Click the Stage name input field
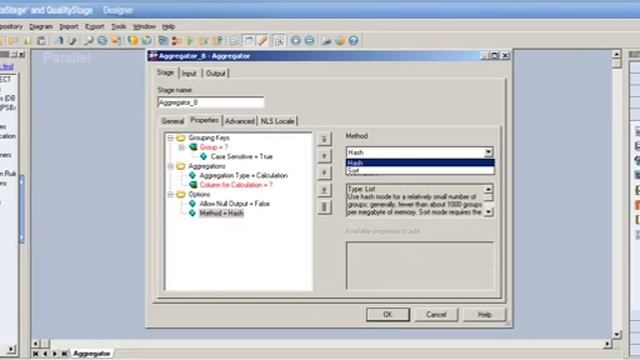640x360 pixels. [x=211, y=102]
